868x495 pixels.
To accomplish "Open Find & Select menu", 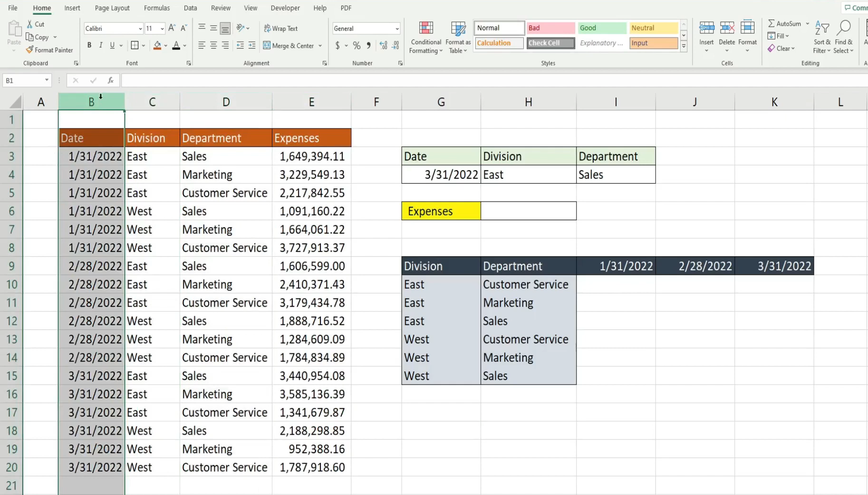I will (844, 37).
